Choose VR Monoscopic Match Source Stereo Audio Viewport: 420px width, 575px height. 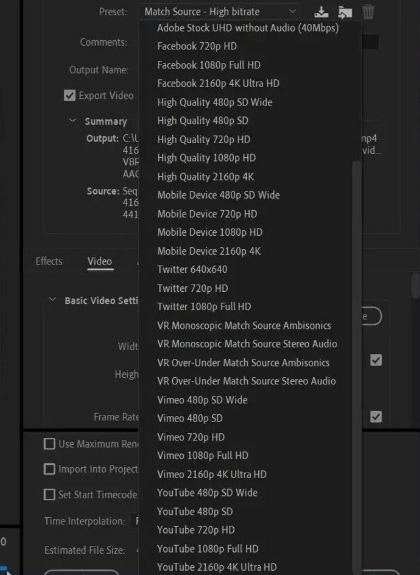pos(247,344)
